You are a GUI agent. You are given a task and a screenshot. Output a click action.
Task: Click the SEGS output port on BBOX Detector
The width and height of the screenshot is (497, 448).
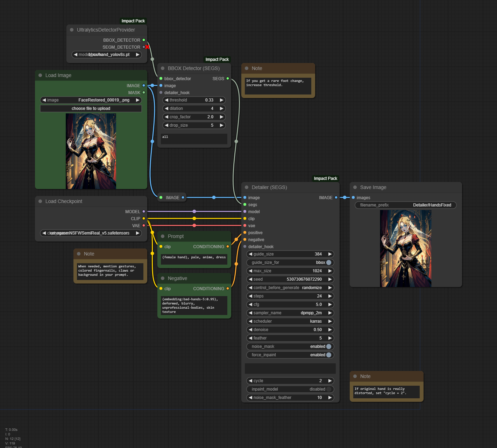coord(228,78)
